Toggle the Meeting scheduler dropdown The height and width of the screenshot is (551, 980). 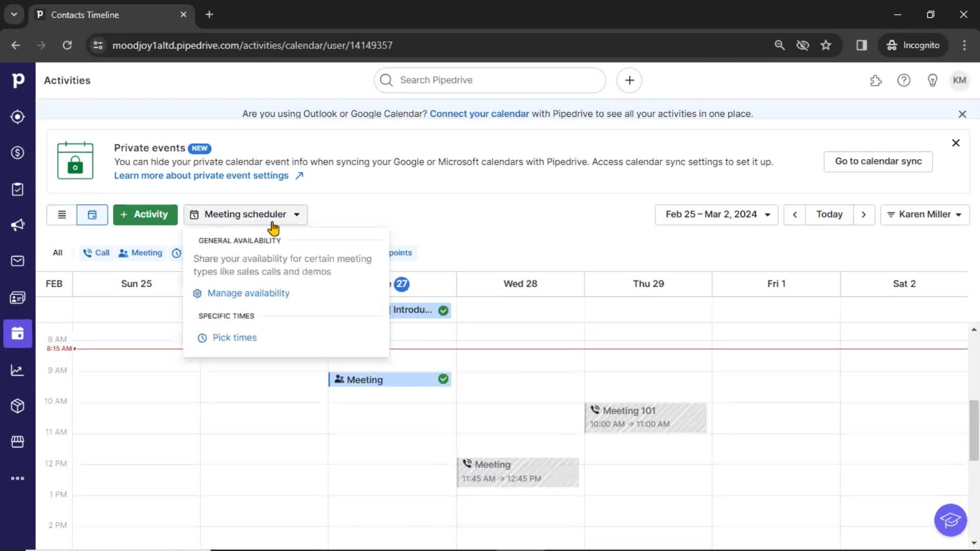click(x=246, y=215)
